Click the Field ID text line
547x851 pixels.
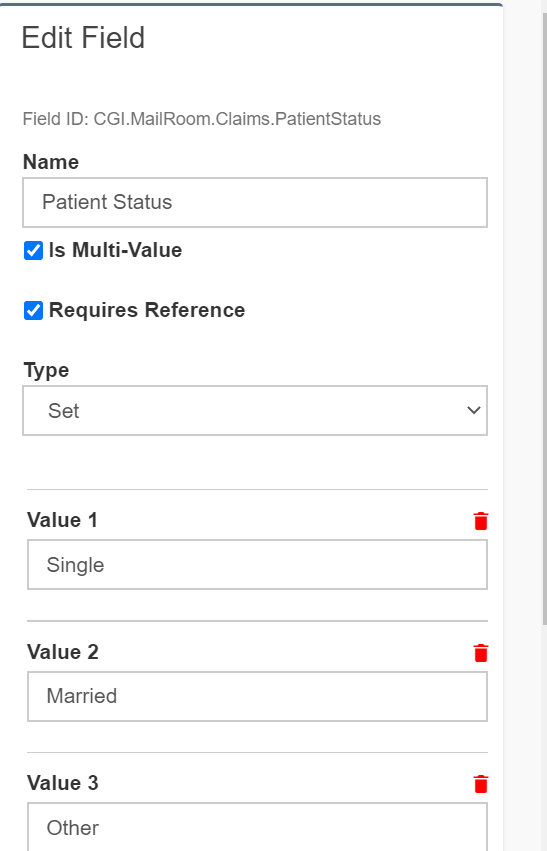[x=202, y=119]
